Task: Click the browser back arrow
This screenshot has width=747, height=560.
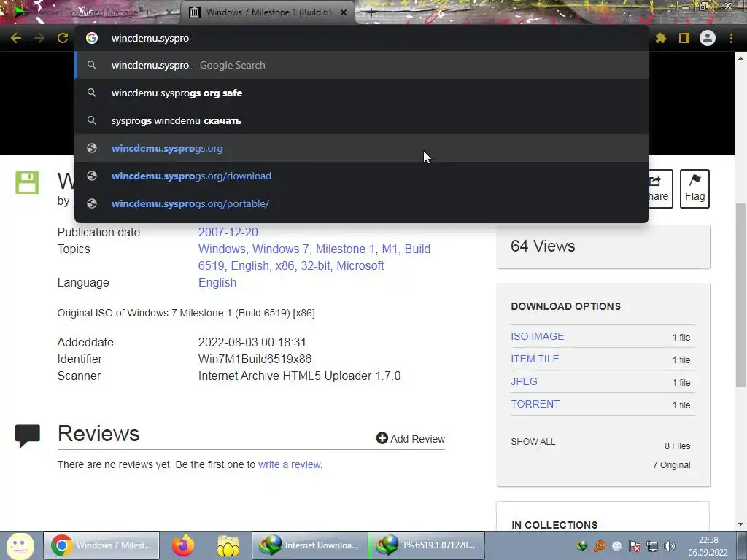Action: 16,38
